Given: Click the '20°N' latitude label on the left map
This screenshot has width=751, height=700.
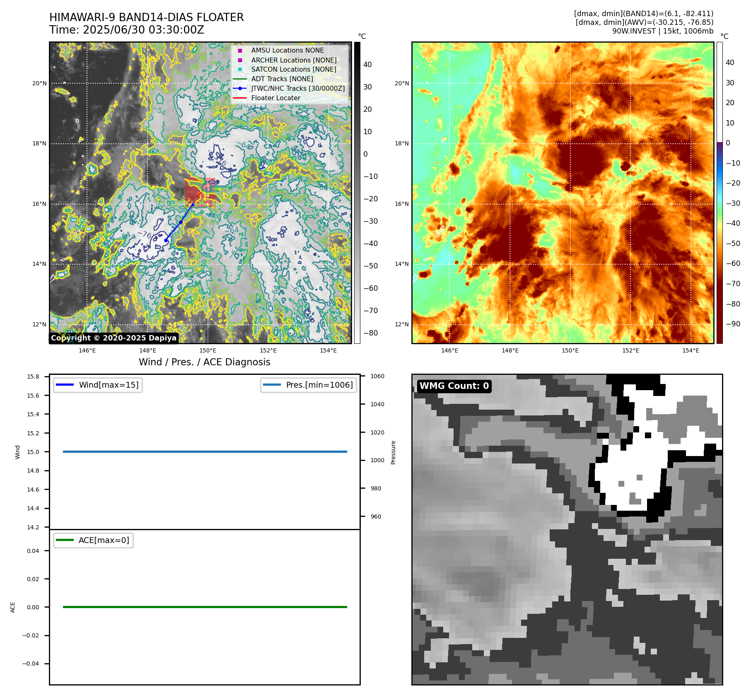Looking at the screenshot, I should coord(39,83).
